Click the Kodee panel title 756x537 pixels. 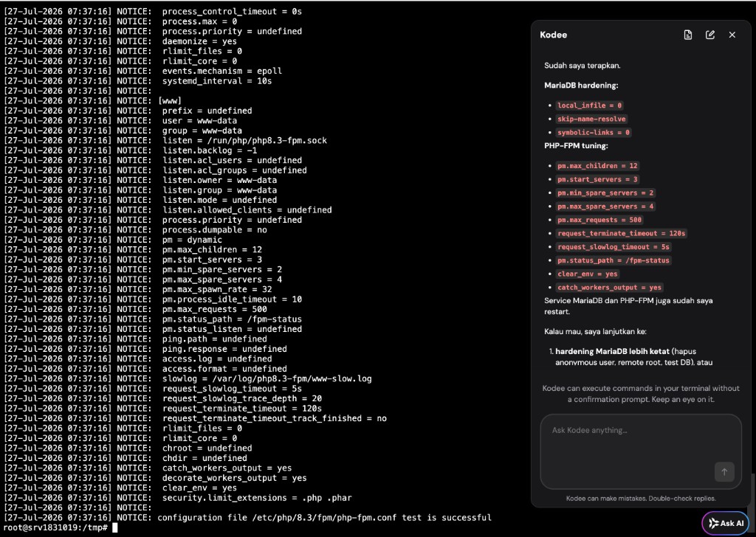click(x=553, y=35)
